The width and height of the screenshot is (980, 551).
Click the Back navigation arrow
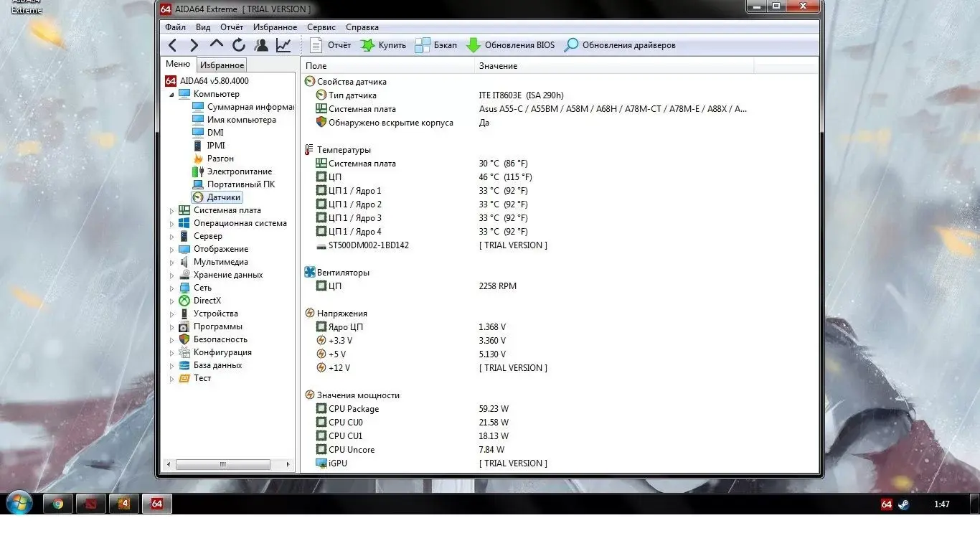(x=172, y=45)
